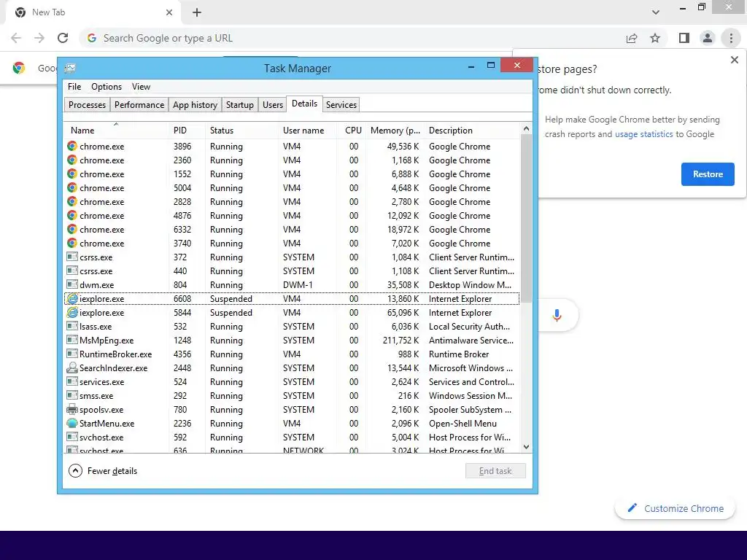Viewport: 747px width, 560px height.
Task: Open the Chrome side panel icon
Action: [x=684, y=38]
